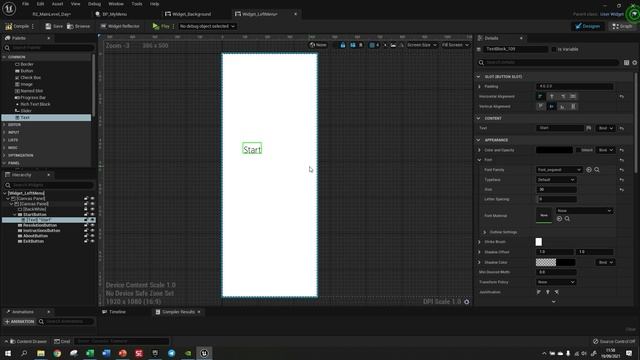This screenshot has width=640, height=360.
Task: Save the current widget asset
Action: pyautogui.click(x=54, y=26)
